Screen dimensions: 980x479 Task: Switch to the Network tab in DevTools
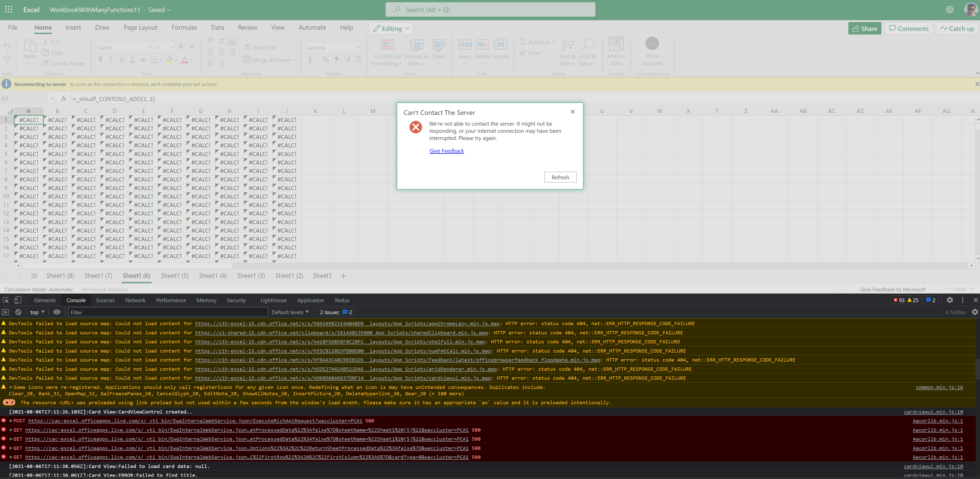pos(135,300)
